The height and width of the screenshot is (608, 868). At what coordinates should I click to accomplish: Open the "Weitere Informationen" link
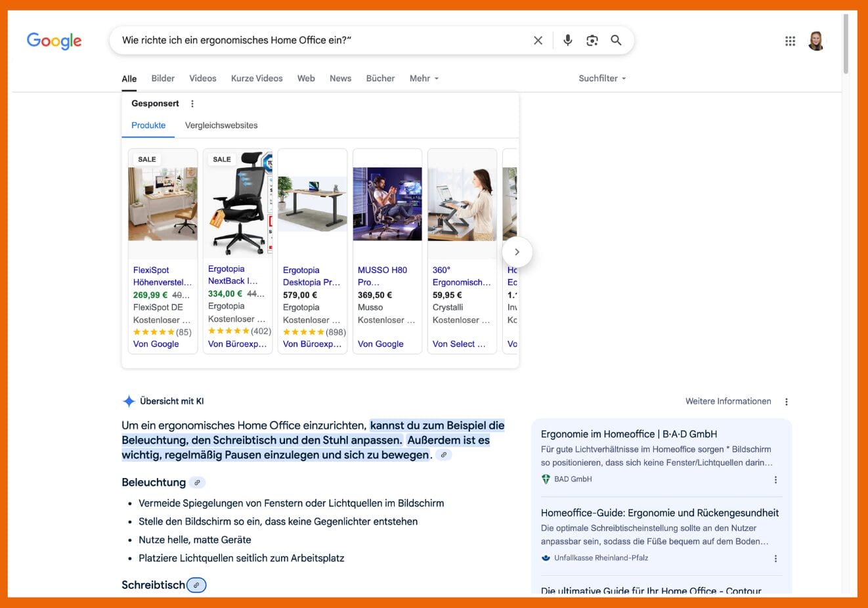pos(728,401)
